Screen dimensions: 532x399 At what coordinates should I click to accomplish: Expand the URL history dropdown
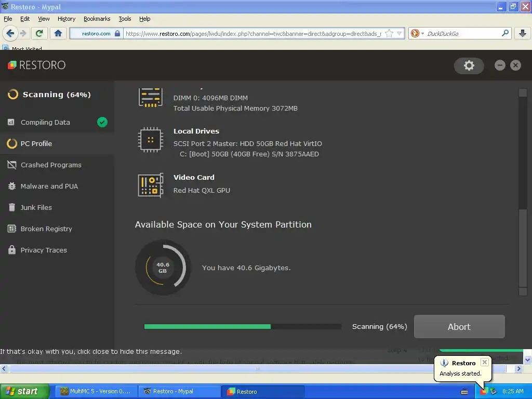click(400, 33)
